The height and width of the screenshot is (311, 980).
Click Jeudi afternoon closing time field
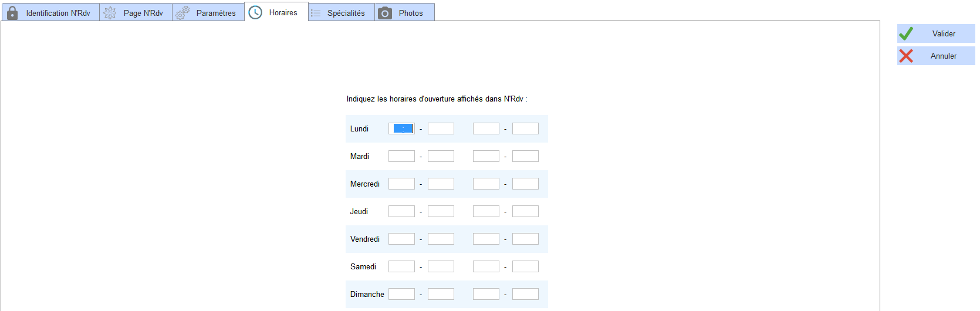click(525, 211)
